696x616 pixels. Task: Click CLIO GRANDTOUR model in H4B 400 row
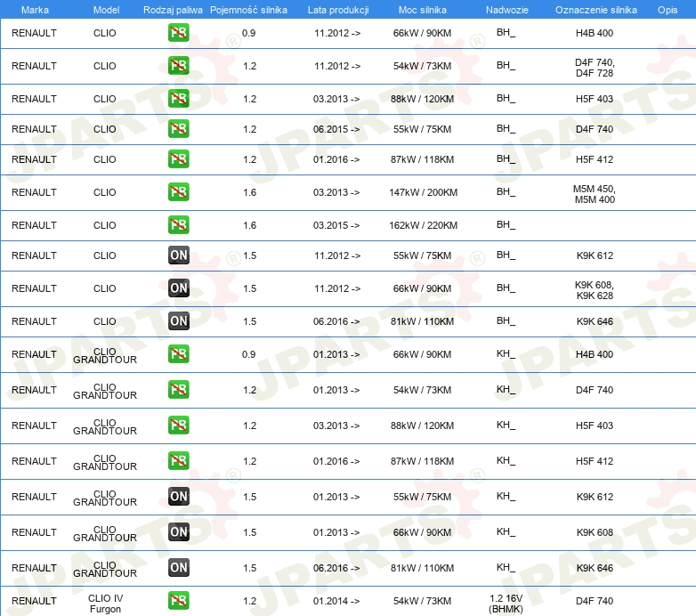point(105,355)
